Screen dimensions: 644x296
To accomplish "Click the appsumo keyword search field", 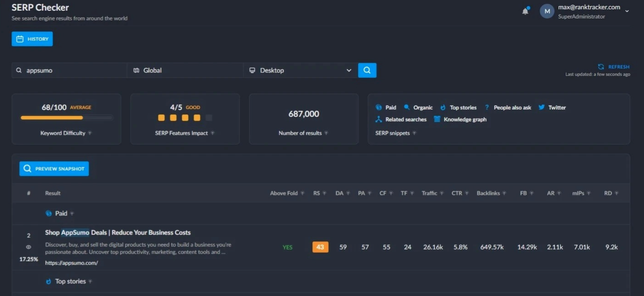I will [70, 70].
